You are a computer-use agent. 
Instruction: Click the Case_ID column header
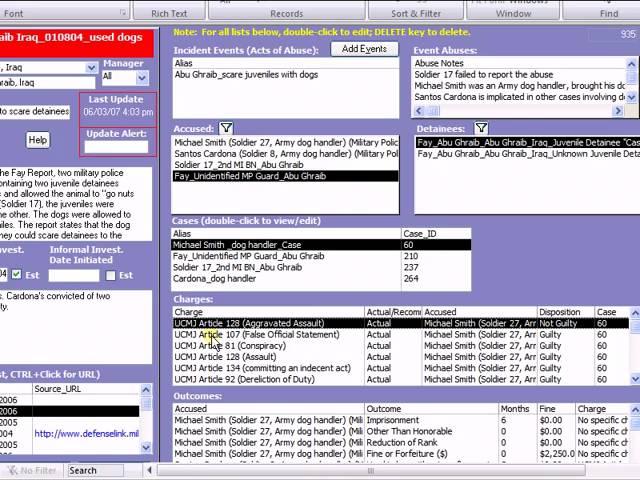point(436,234)
